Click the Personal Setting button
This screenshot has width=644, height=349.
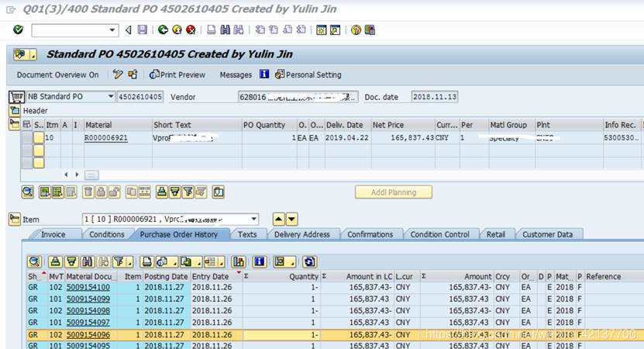(x=308, y=74)
